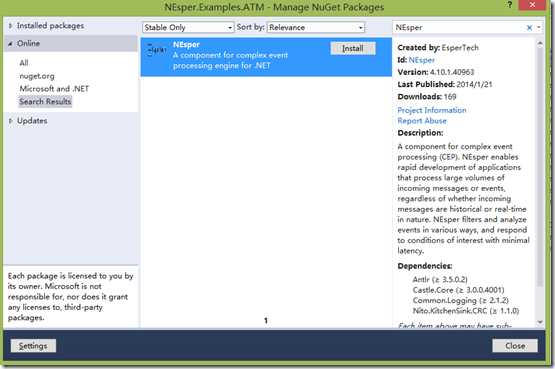Select the Microsoft and .NET source

[54, 88]
